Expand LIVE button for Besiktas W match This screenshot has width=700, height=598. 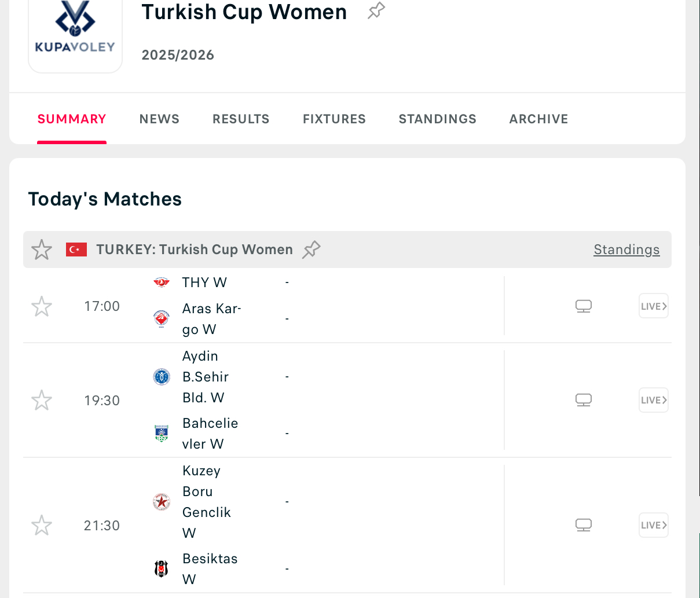(x=654, y=525)
